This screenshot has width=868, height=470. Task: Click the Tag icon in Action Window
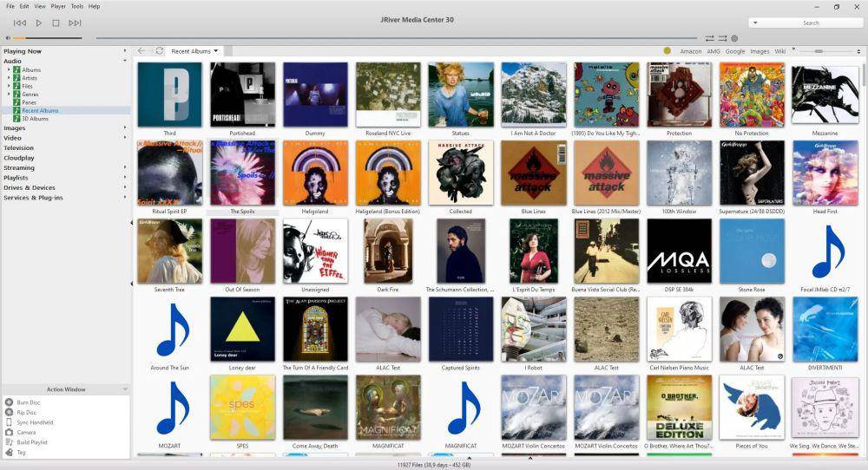(x=9, y=453)
